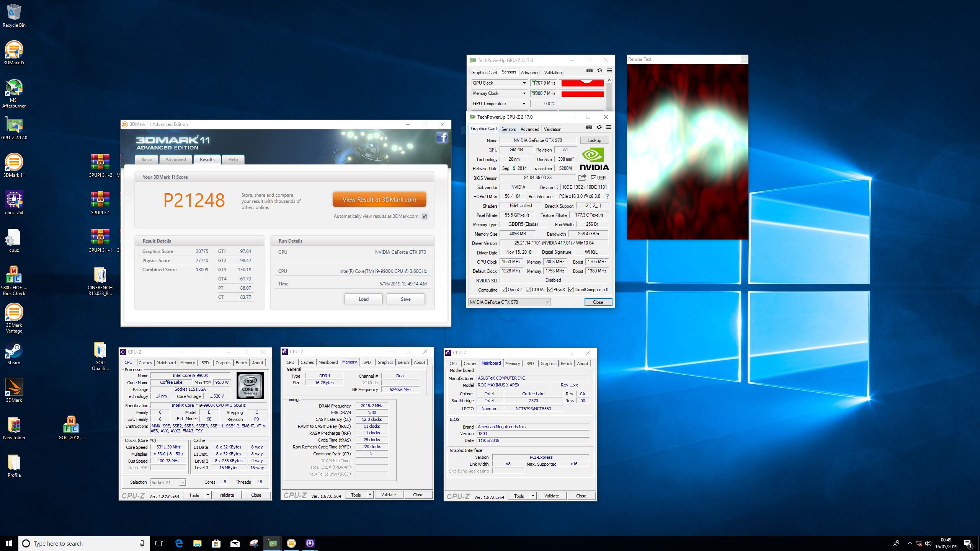980x551 pixels.
Task: Switch to the Advanced tab in 3DMark 11
Action: click(176, 160)
